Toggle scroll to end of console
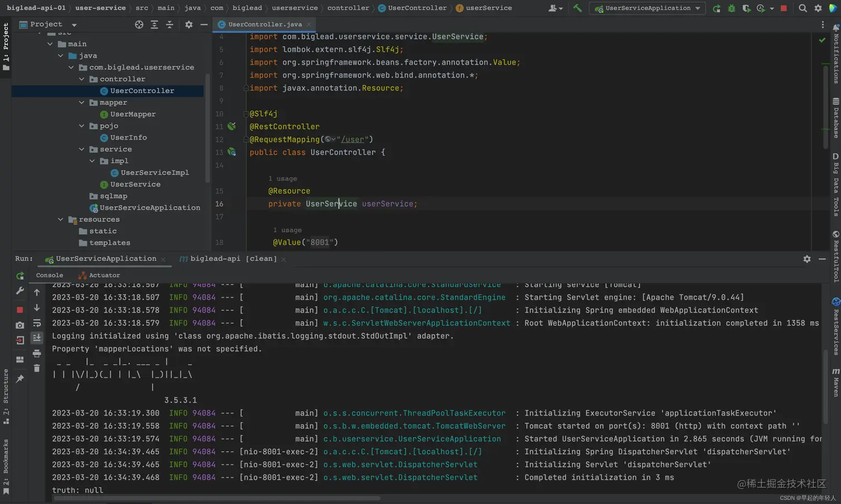841x504 pixels. 37,338
